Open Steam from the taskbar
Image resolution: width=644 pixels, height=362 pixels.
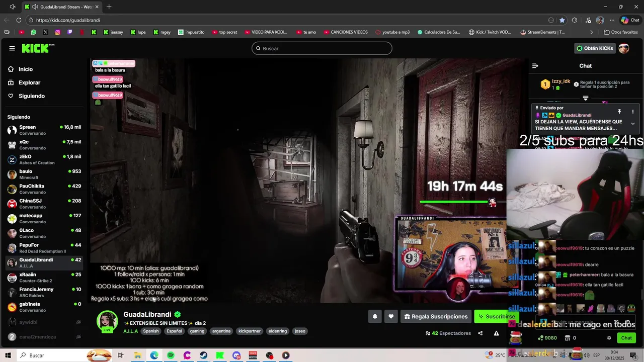(203, 355)
